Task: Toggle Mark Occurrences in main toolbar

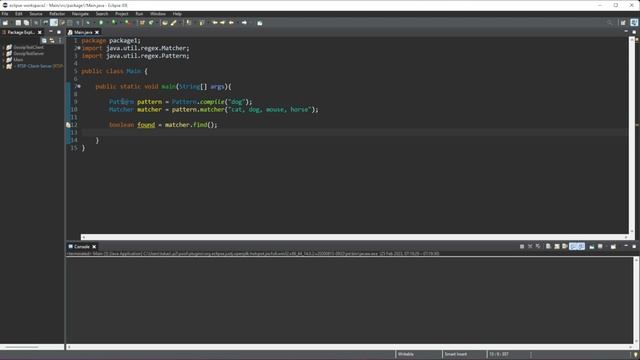Action: [54, 23]
